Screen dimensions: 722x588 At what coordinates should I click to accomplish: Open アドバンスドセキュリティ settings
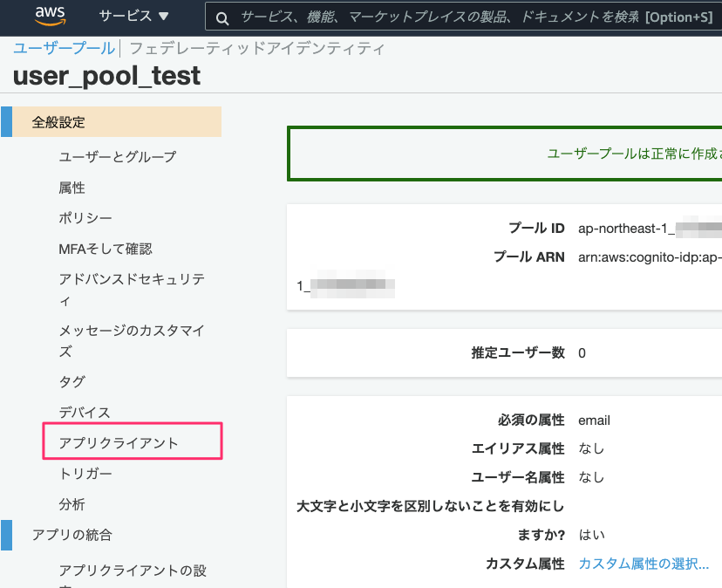[x=132, y=290]
